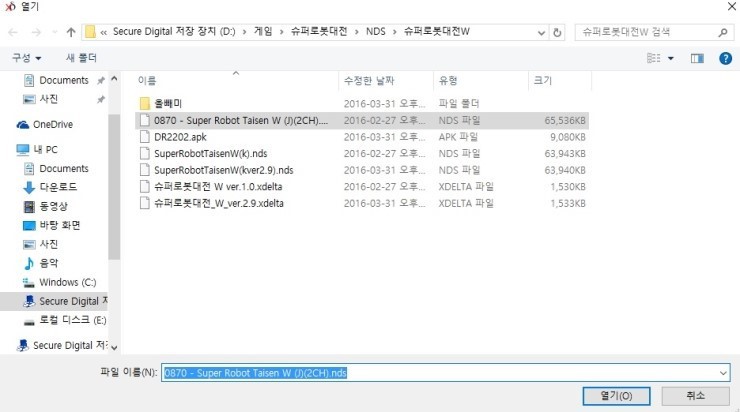Click 65,536KB size cell

(565, 120)
